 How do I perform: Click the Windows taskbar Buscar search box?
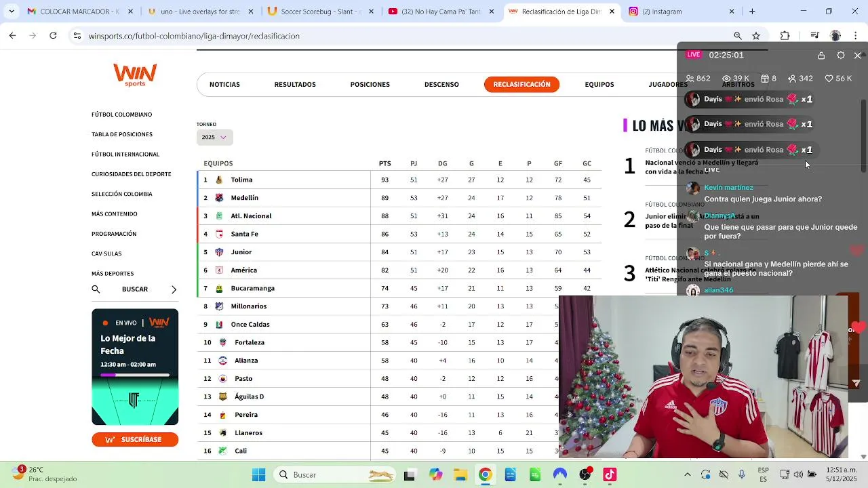tap(336, 474)
